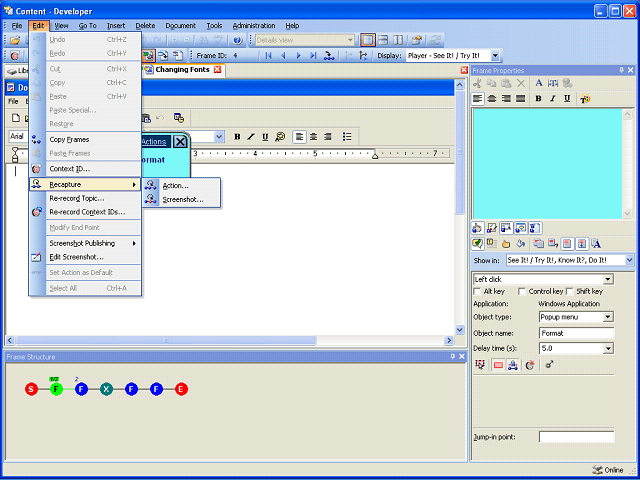This screenshot has height=480, width=640.
Task: Select the green F frame node
Action: click(56, 389)
